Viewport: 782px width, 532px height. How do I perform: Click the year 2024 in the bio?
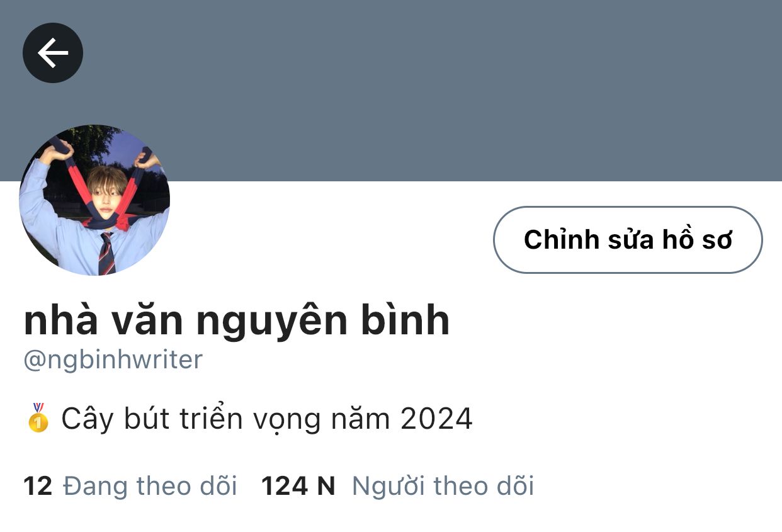pos(436,419)
